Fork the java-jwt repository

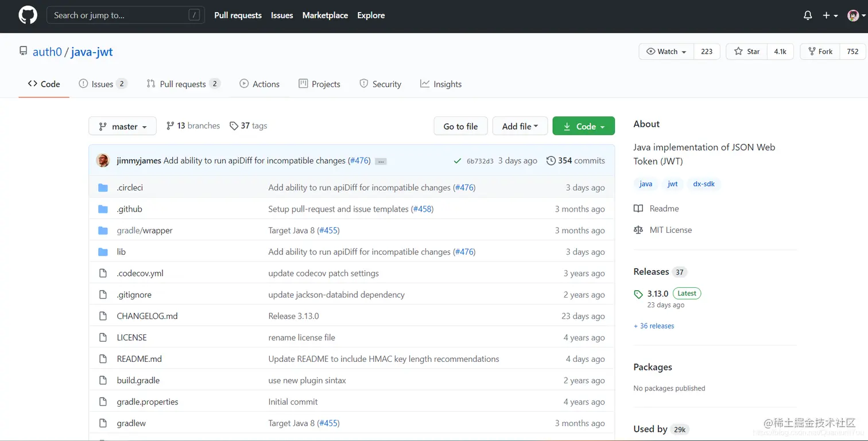pos(820,52)
